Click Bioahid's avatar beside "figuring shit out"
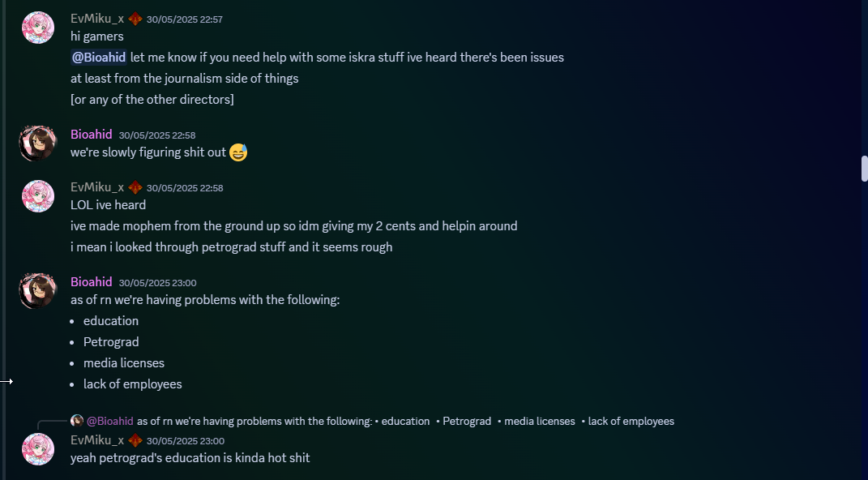 click(38, 143)
